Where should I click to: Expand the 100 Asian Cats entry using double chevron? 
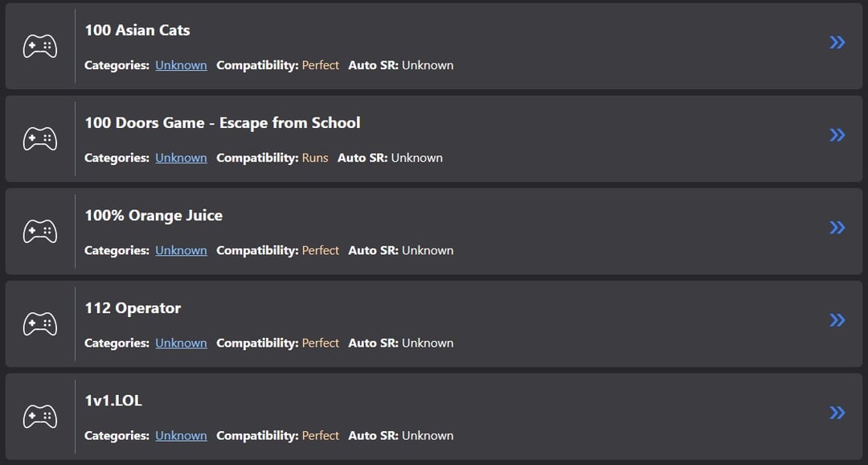pos(837,42)
